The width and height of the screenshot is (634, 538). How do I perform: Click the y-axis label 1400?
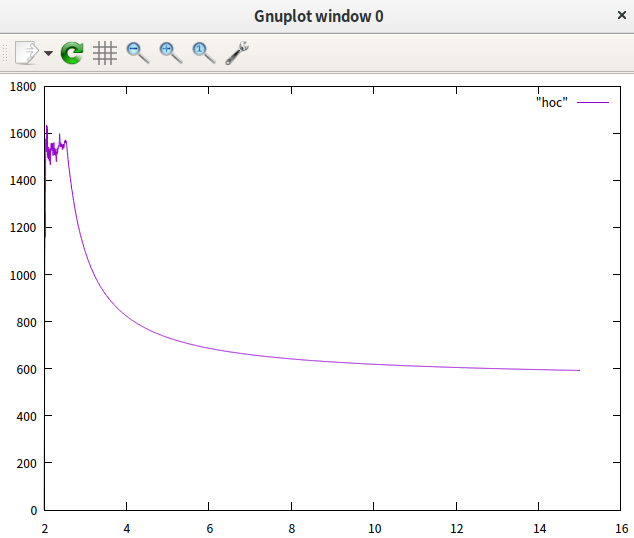[x=23, y=181]
